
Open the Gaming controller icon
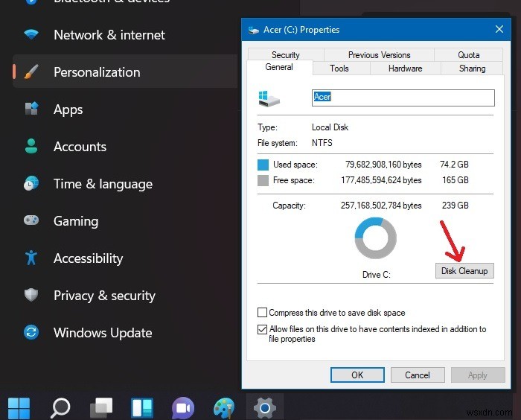31,220
